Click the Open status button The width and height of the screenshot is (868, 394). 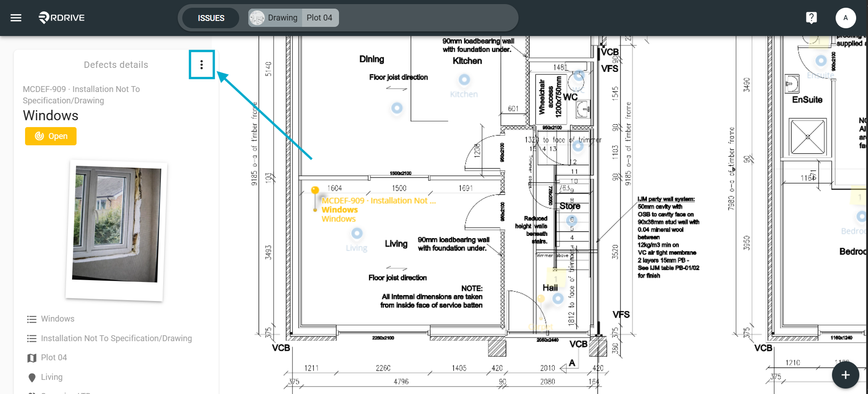coord(51,136)
